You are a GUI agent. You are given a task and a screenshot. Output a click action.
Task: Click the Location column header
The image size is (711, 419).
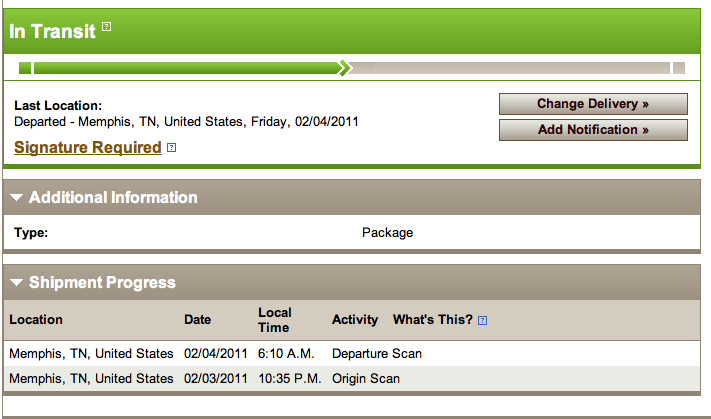pyautogui.click(x=36, y=320)
